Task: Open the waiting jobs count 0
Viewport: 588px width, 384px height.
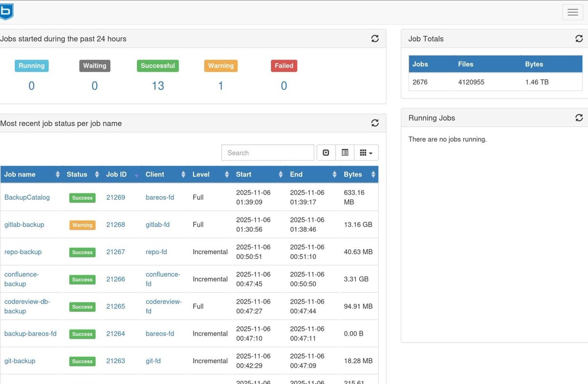Action: [x=95, y=86]
